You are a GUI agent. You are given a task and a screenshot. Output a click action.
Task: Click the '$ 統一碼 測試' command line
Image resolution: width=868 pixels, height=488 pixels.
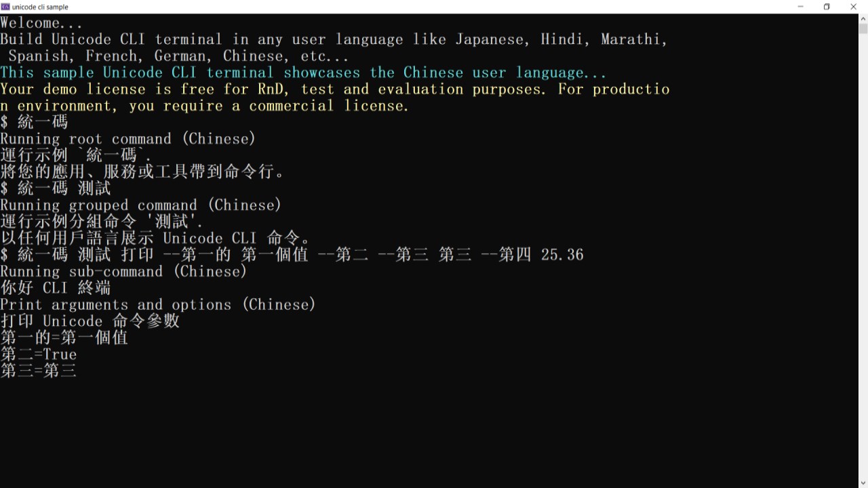click(x=56, y=188)
